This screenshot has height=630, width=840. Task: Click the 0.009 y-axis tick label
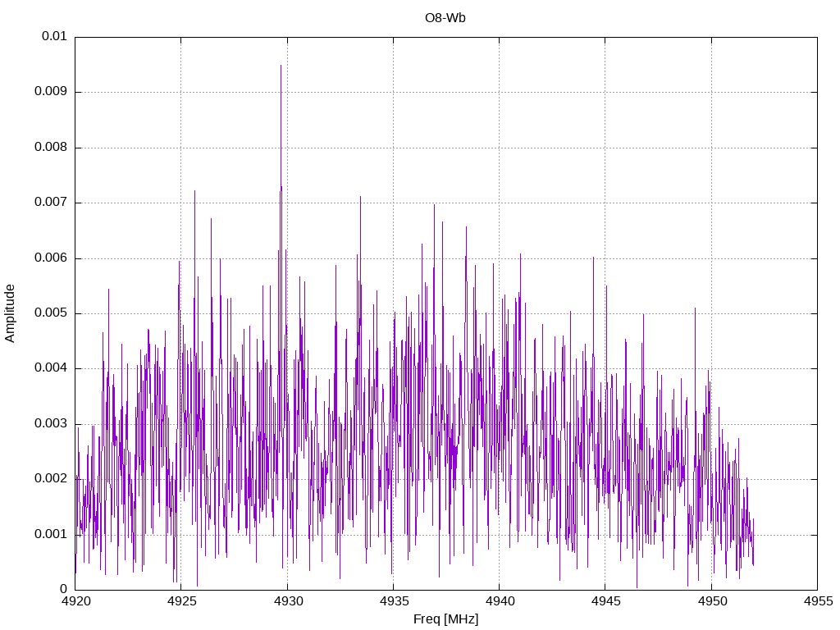[x=51, y=91]
